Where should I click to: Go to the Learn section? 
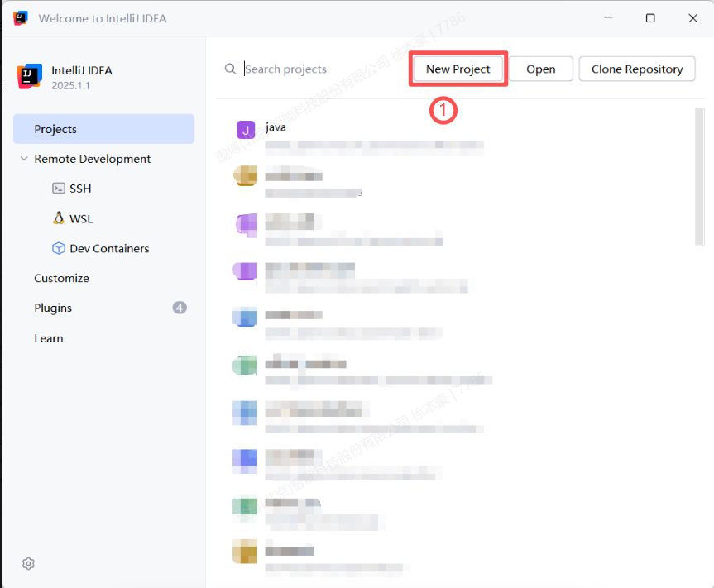[x=49, y=338]
